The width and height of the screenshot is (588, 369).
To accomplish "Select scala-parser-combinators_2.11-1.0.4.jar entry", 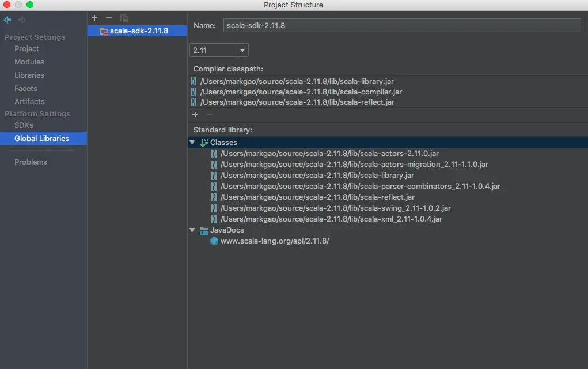I will 361,186.
